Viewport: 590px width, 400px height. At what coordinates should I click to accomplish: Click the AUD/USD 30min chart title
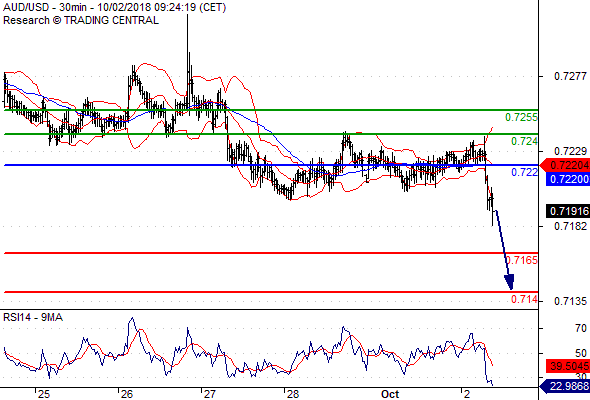pos(114,8)
